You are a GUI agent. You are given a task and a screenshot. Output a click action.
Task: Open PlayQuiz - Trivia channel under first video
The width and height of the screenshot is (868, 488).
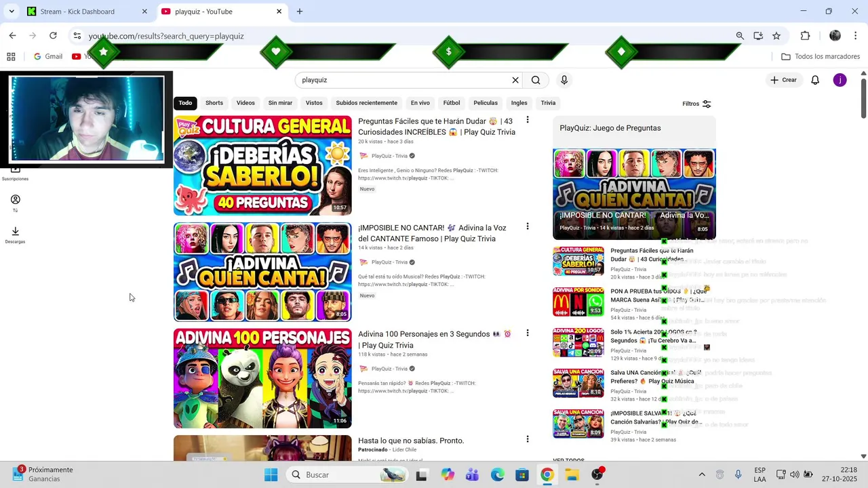(389, 156)
